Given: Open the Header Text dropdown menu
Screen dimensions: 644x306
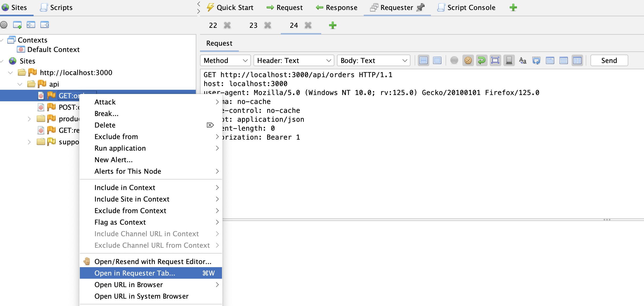Looking at the screenshot, I should coord(293,60).
